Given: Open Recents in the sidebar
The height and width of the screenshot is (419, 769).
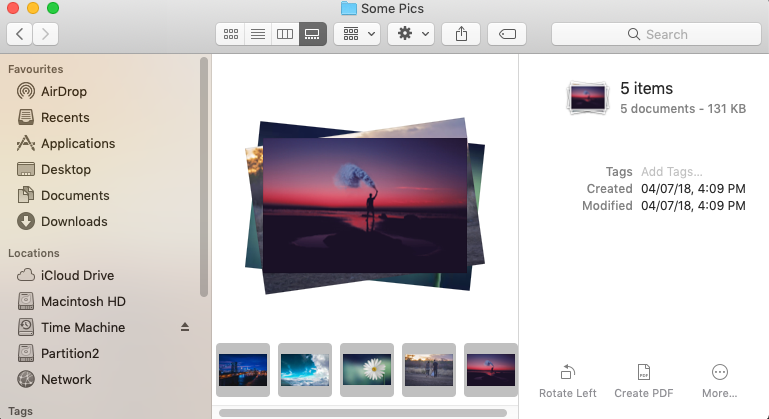Looking at the screenshot, I should pyautogui.click(x=65, y=117).
